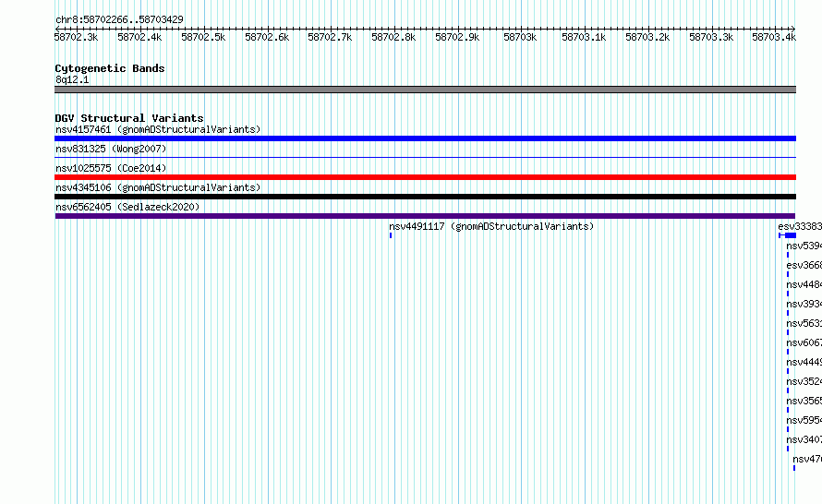The image size is (822, 504).
Task: Select the gray 8q12.1 cytogenetic band bar
Action: [x=425, y=90]
